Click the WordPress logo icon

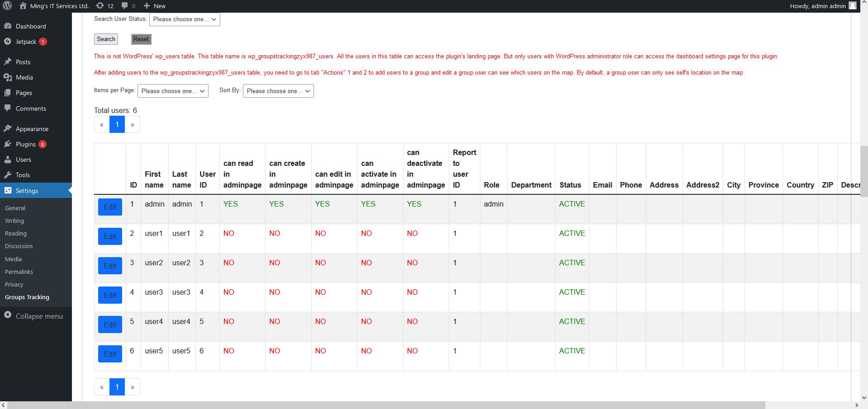point(7,6)
